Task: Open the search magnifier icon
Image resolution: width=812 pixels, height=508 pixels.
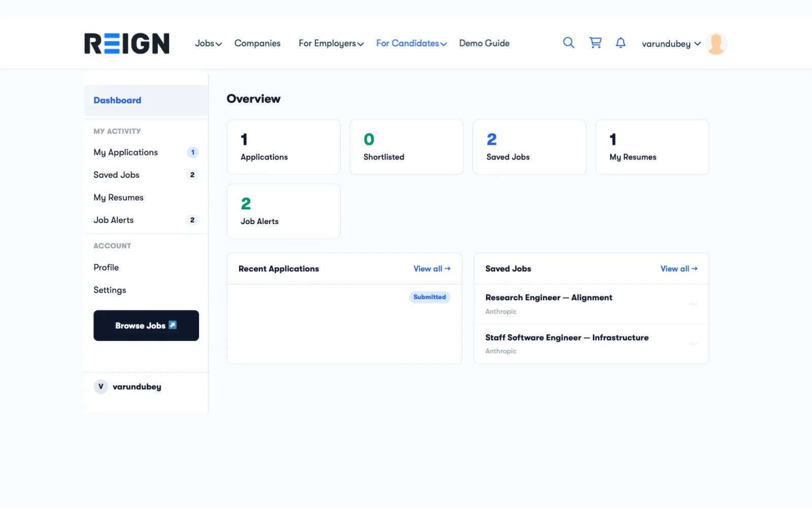Action: pyautogui.click(x=569, y=43)
